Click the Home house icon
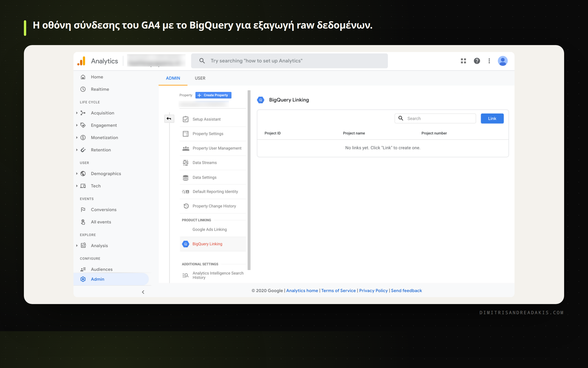This screenshot has width=588, height=368. pyautogui.click(x=83, y=77)
